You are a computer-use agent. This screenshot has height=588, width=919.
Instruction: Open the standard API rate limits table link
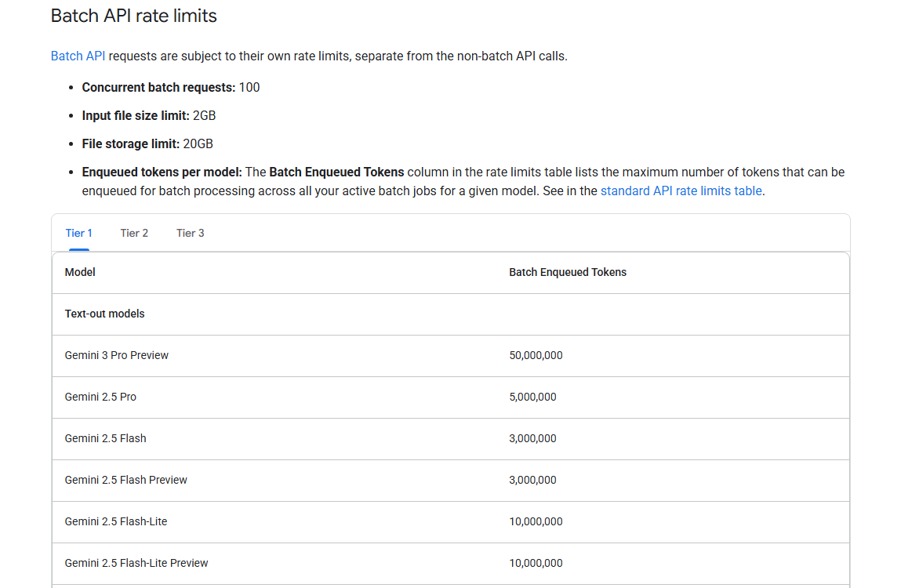click(681, 191)
